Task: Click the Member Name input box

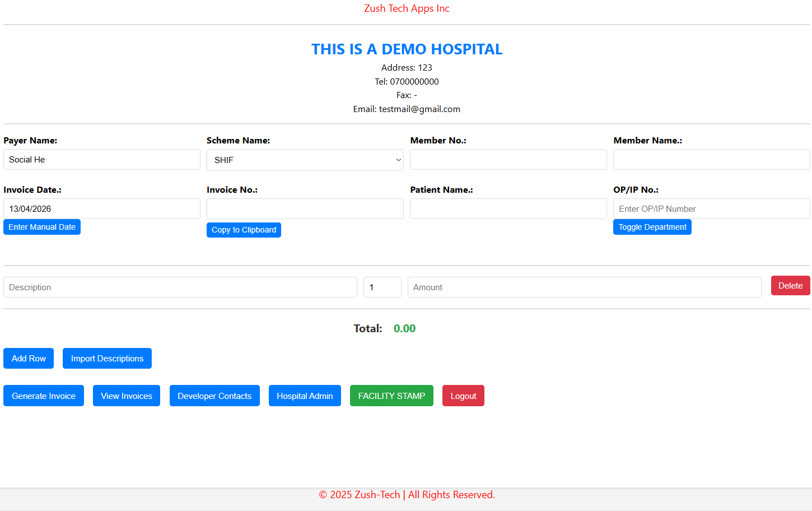Action: point(711,160)
